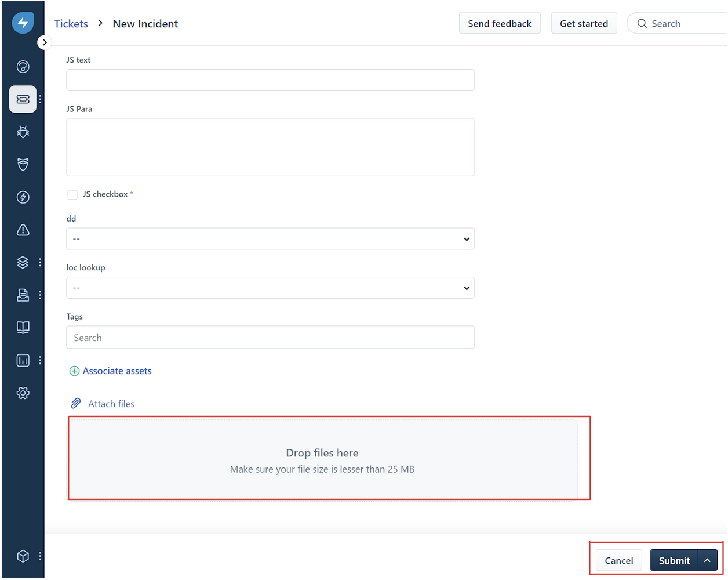Click the Associate assets link
Viewport: 728px width, 580px height.
click(117, 371)
